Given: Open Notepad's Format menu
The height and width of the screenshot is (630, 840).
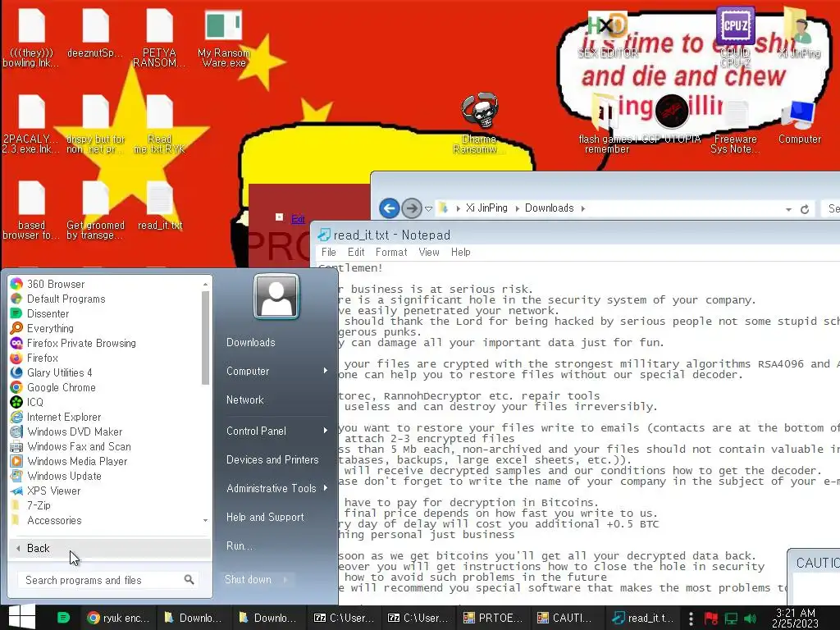Looking at the screenshot, I should click(391, 253).
